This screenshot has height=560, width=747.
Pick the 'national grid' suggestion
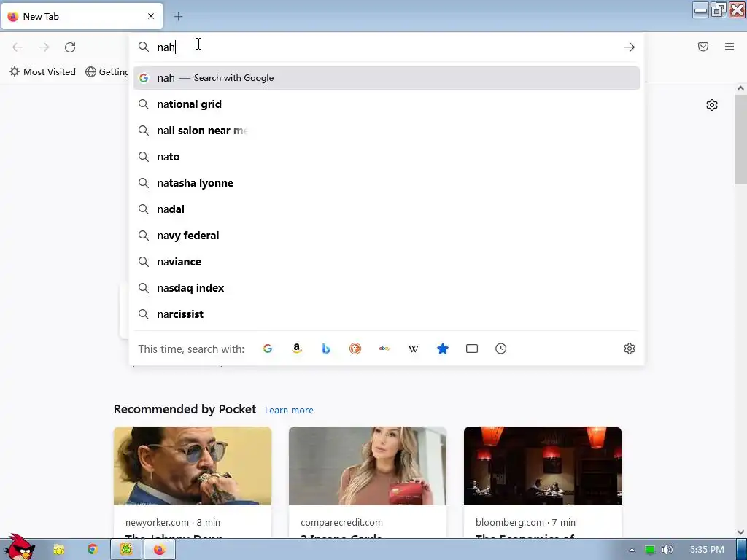[387, 104]
